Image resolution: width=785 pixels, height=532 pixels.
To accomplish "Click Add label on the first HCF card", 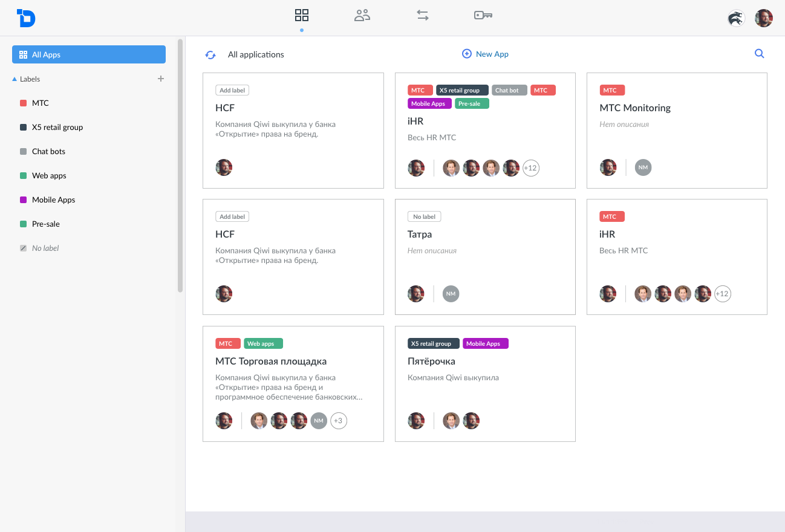I will click(232, 90).
